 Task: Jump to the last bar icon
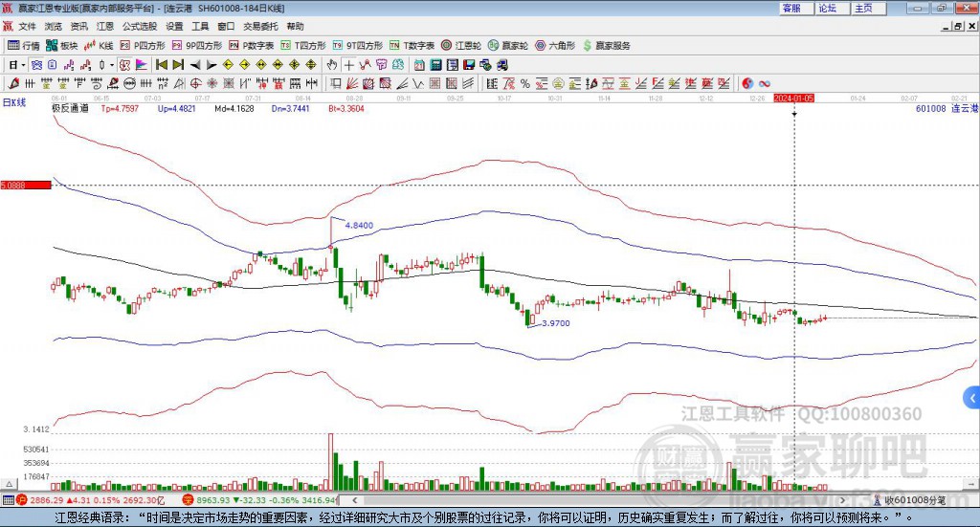pyautogui.click(x=178, y=65)
